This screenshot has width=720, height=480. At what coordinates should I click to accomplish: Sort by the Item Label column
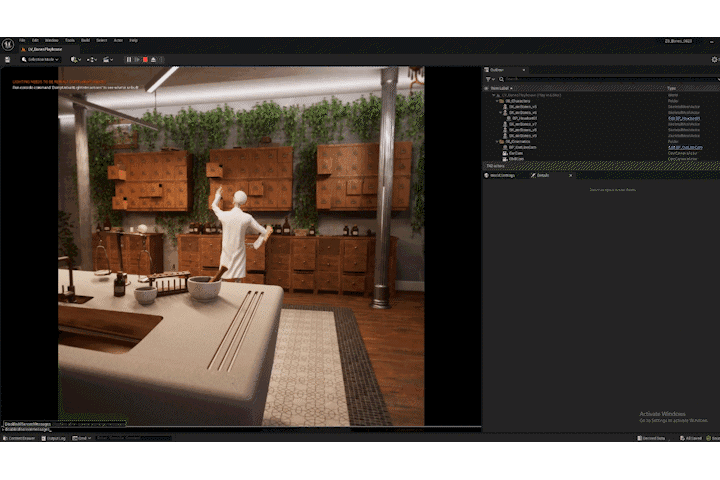501,88
